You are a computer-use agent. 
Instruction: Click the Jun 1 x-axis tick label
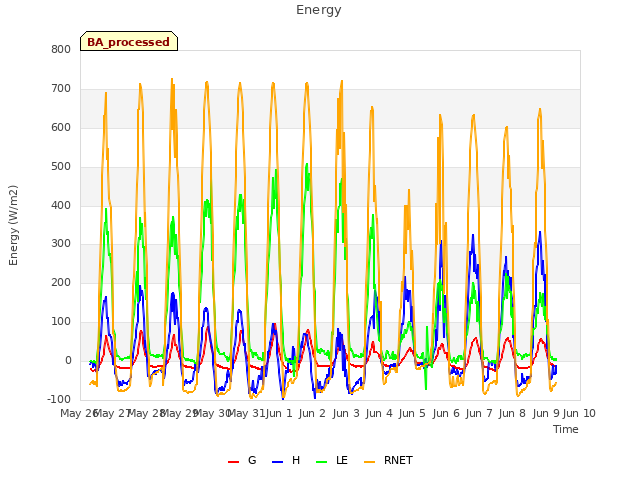[279, 413]
